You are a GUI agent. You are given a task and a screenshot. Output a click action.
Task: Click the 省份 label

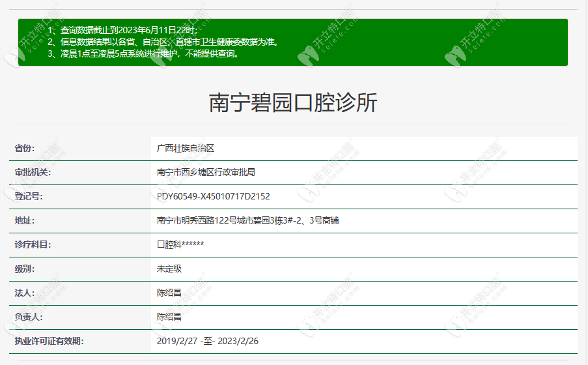(25, 149)
